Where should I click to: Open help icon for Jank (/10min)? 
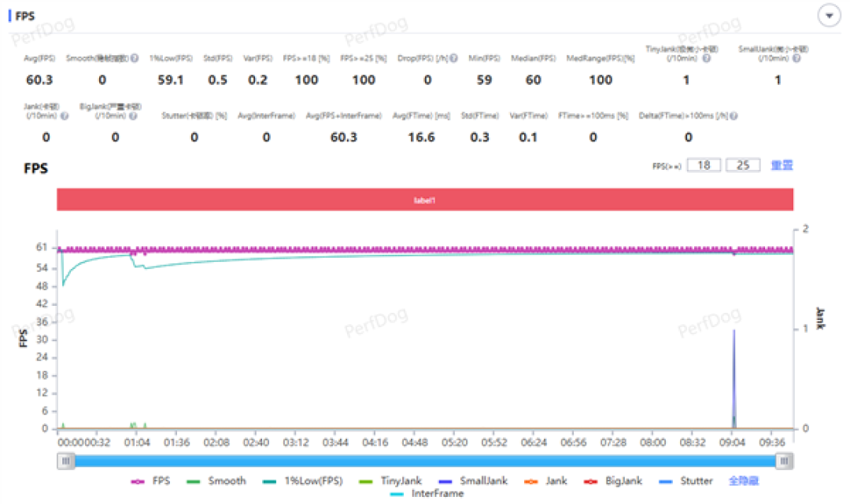(65, 116)
